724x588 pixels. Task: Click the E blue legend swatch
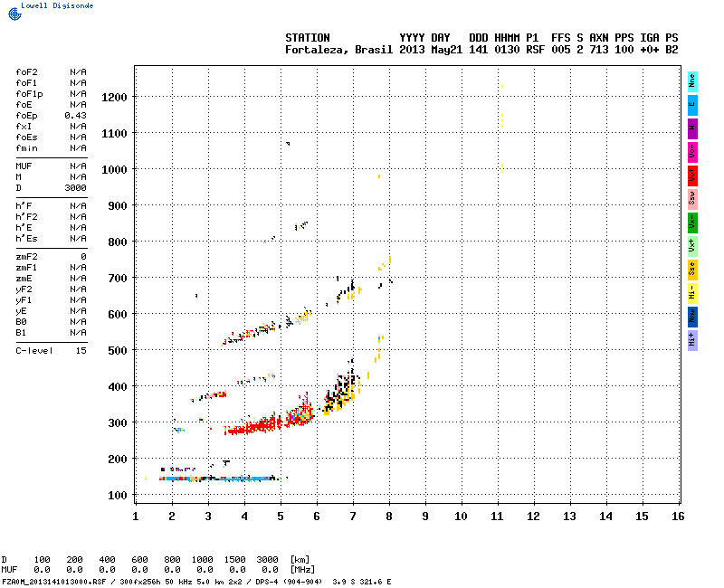point(692,105)
